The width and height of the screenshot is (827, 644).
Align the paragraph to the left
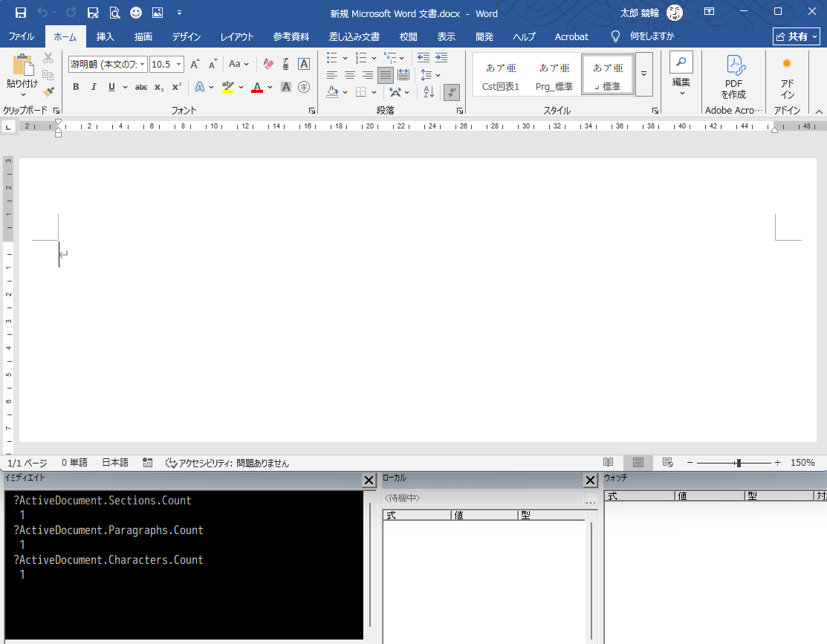click(331, 75)
